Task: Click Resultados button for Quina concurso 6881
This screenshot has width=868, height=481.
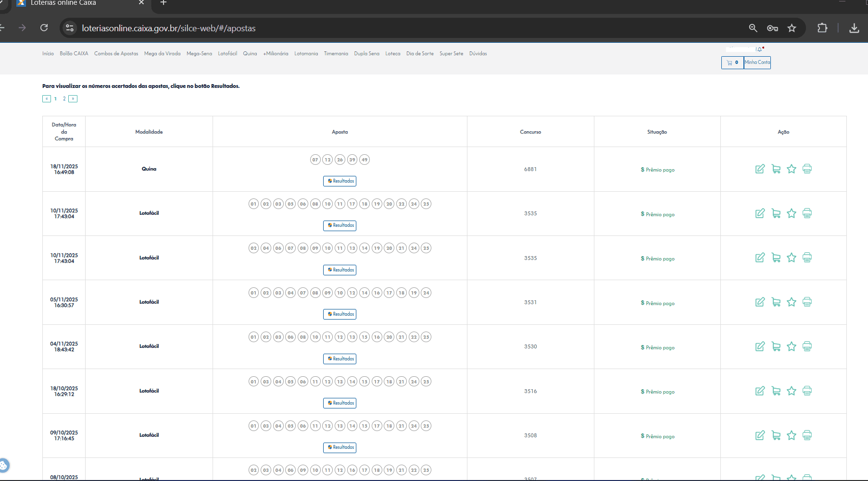Action: (340, 181)
